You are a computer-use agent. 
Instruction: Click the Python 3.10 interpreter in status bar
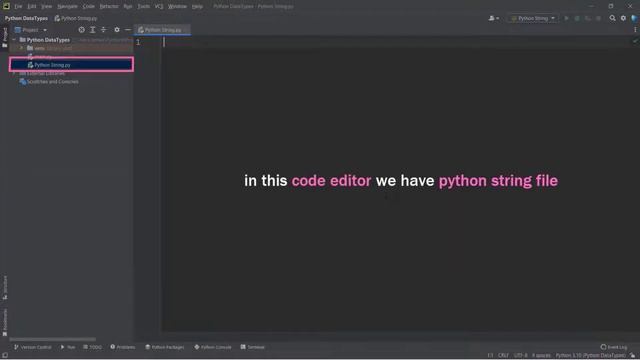click(x=590, y=356)
